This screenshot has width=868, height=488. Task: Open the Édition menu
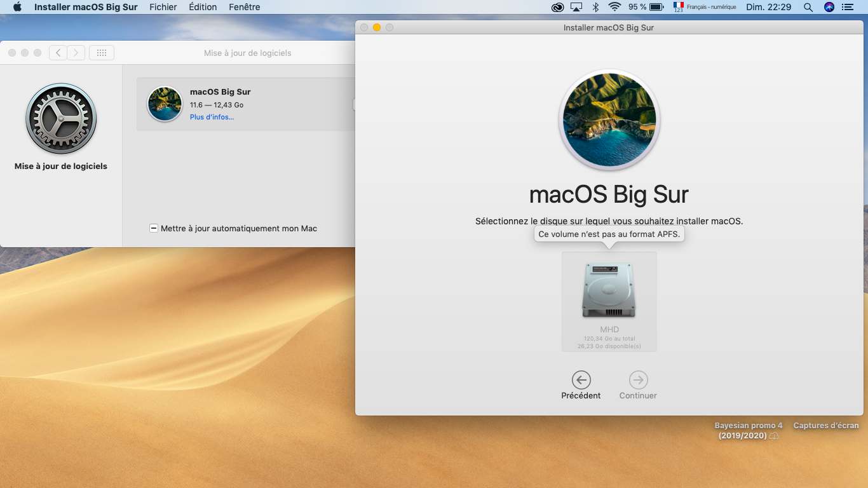[x=203, y=7]
